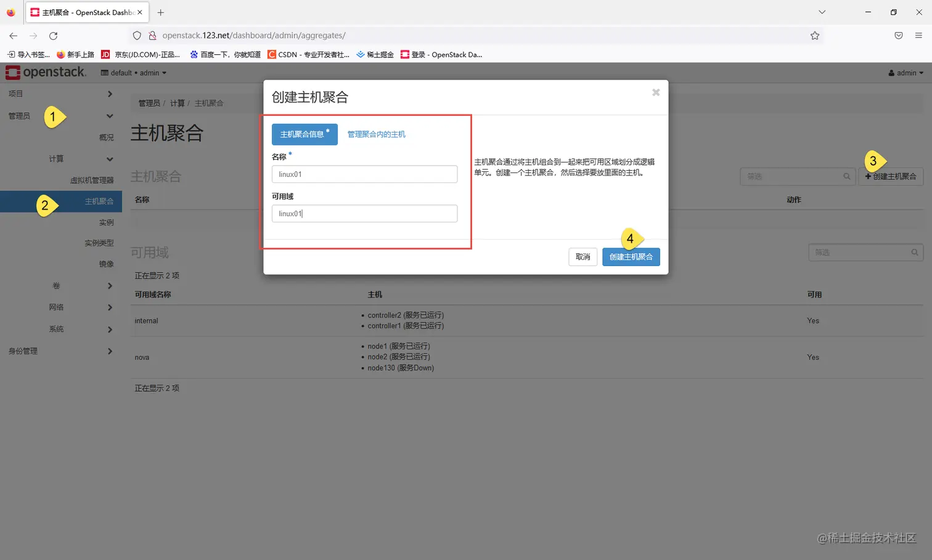Click 取消 button in dialog
Image resolution: width=932 pixels, height=560 pixels.
tap(582, 257)
